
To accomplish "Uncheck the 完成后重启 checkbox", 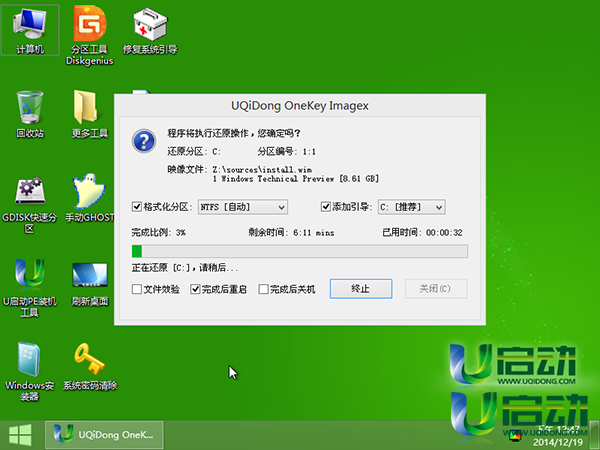I will point(195,289).
